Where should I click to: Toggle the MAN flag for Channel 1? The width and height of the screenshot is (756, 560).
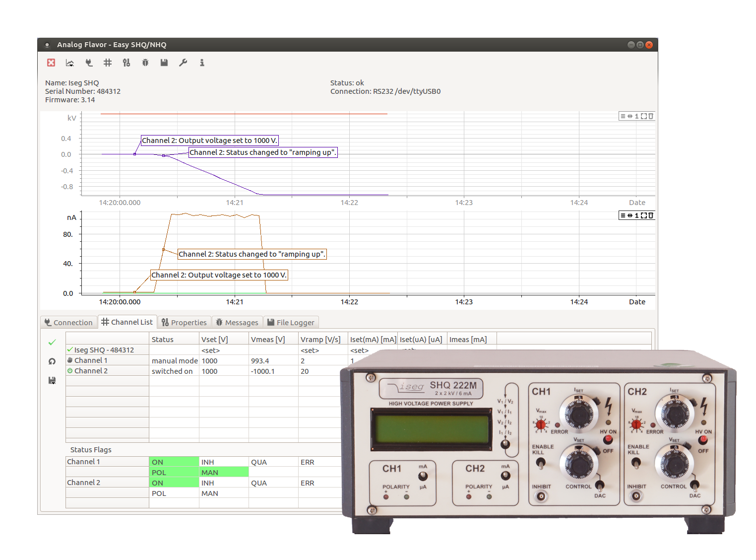210,472
